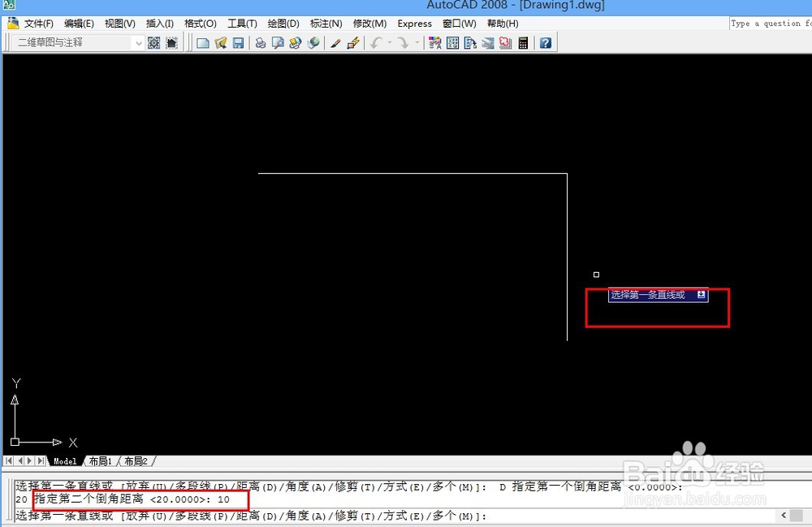Image resolution: width=812 pixels, height=527 pixels.
Task: Click the Block Editor icon
Action: [354, 43]
